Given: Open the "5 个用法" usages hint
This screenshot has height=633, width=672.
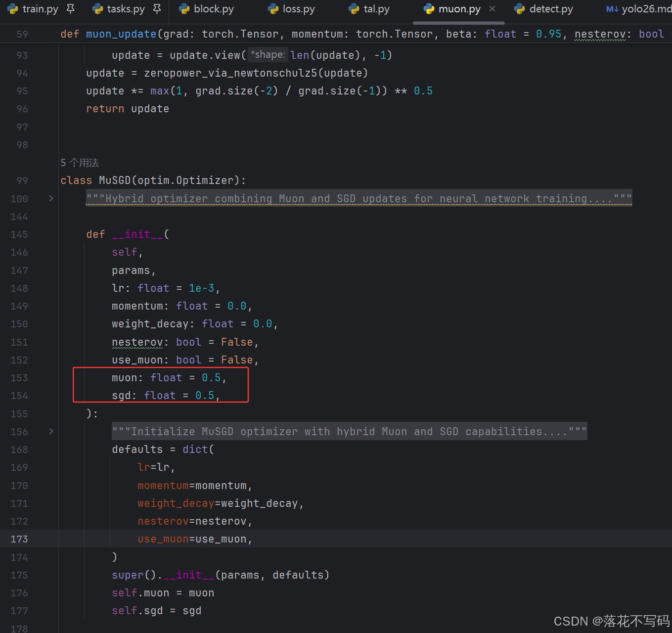Looking at the screenshot, I should pyautogui.click(x=80, y=163).
